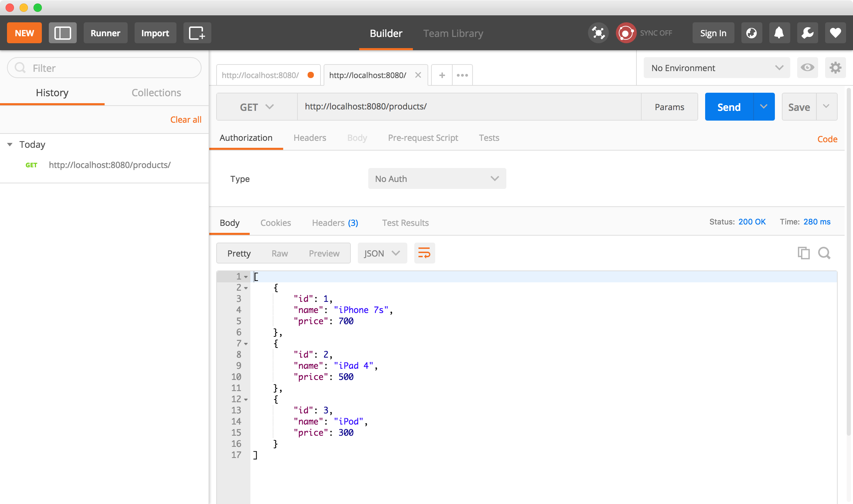Image resolution: width=853 pixels, height=504 pixels.
Task: Switch to Preview response view
Action: [324, 253]
